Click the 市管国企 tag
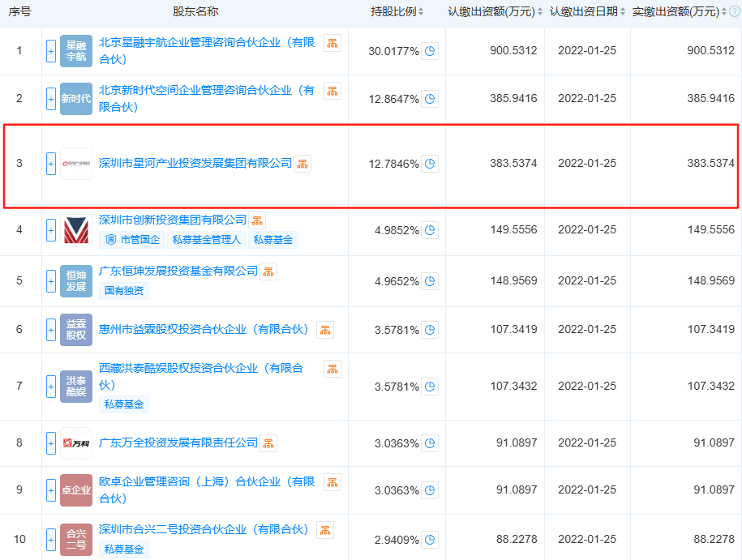Viewport: 742px width, 560px height. pos(132,240)
